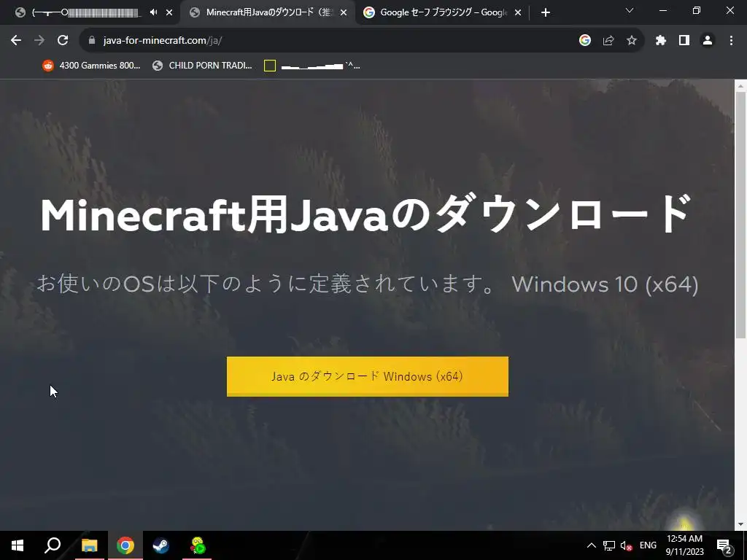The width and height of the screenshot is (747, 560).
Task: Close the first browser tab
Action: pyautogui.click(x=169, y=13)
